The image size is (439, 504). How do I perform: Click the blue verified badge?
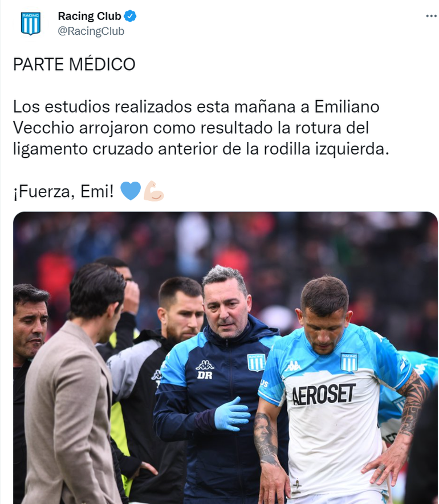point(130,16)
